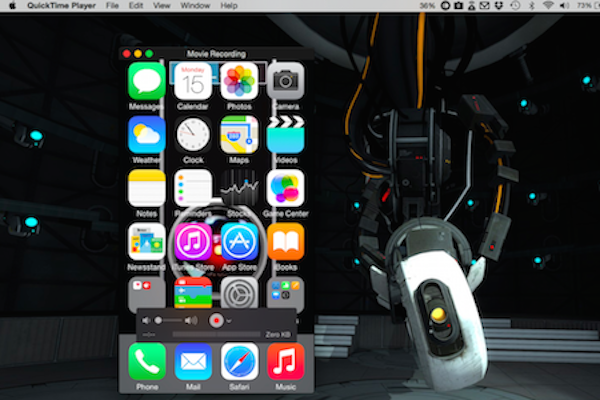The image size is (600, 400).
Task: Open the Weather app icon
Action: click(147, 135)
